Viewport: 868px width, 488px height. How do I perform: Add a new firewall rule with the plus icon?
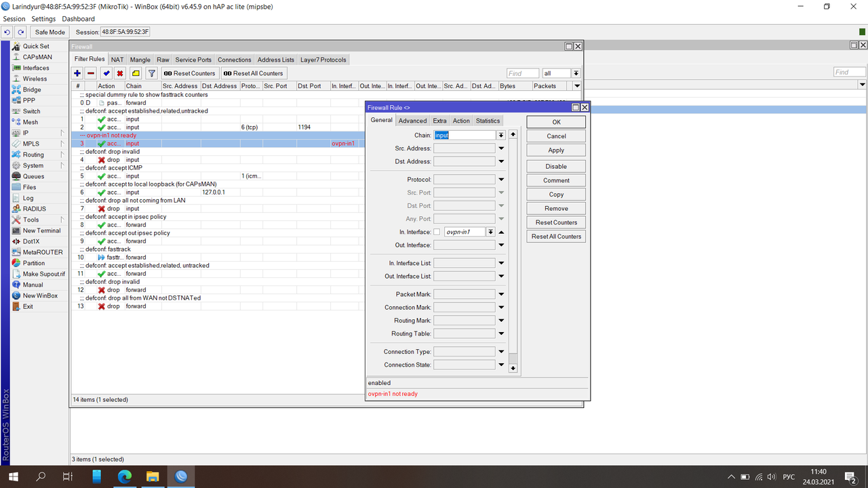tap(77, 73)
